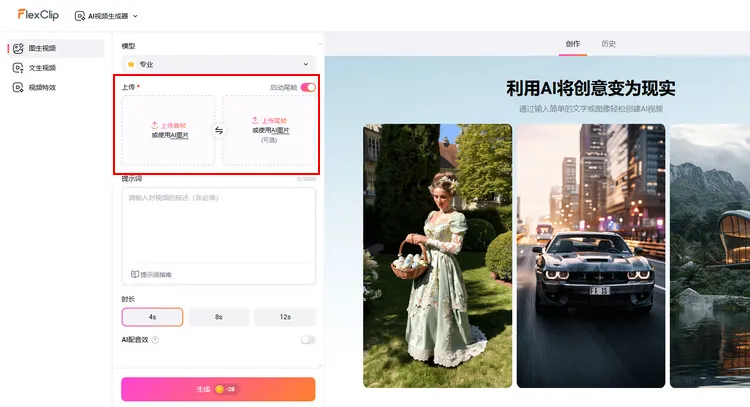Image resolution: width=750 pixels, height=407 pixels.
Task: Toggle the 启动尾帧 switch off
Action: (308, 87)
